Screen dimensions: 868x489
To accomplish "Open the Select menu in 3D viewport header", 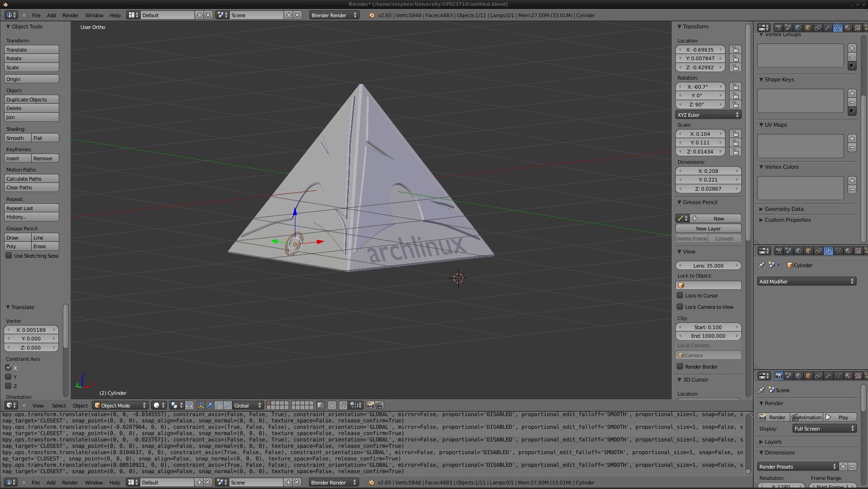I will 59,405.
